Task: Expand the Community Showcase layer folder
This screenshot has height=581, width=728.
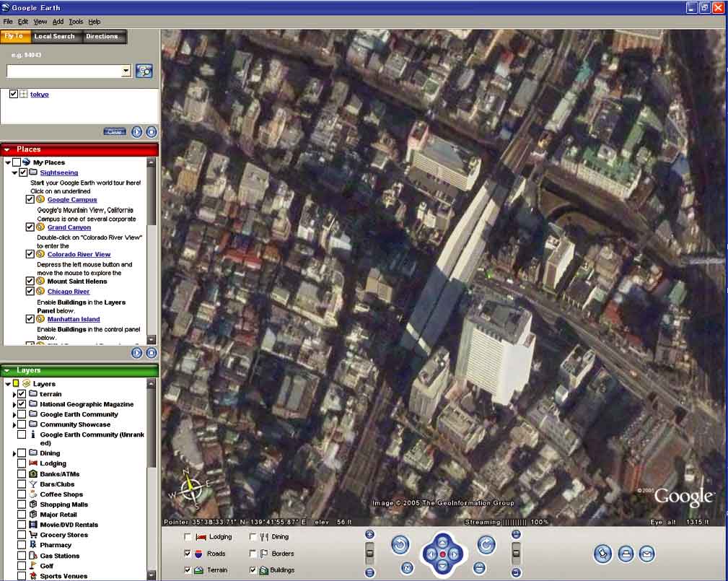Action: 14,425
